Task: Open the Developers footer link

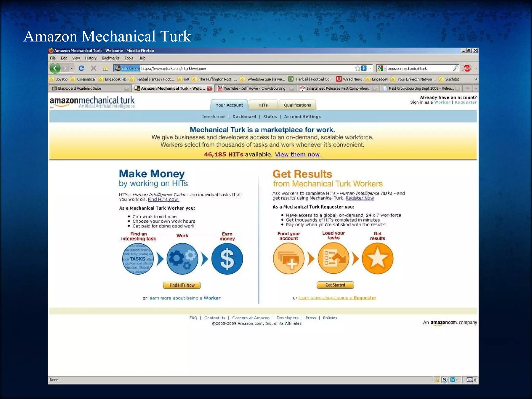Action: (287, 318)
